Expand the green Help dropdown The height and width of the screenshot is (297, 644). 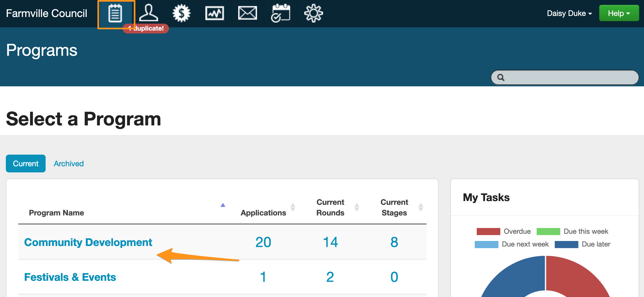point(619,13)
